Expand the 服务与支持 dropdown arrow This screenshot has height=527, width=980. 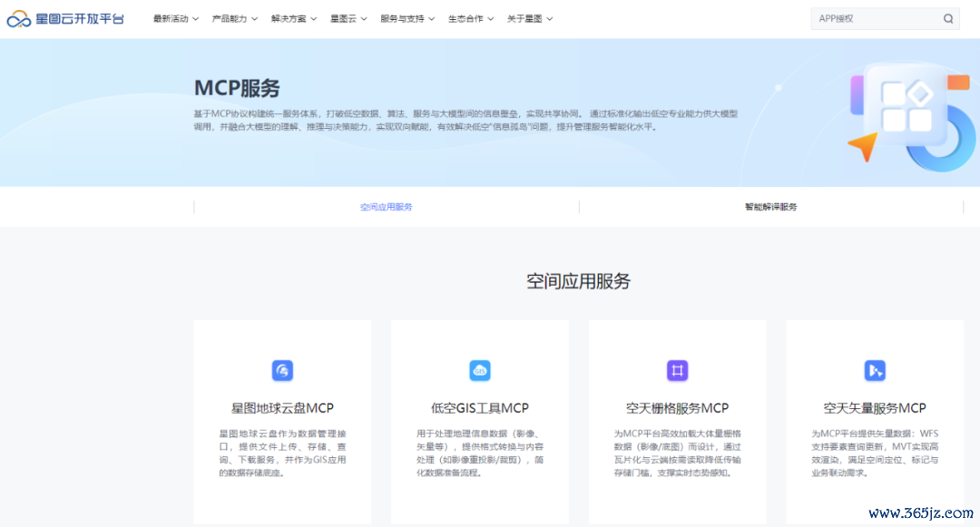click(431, 19)
